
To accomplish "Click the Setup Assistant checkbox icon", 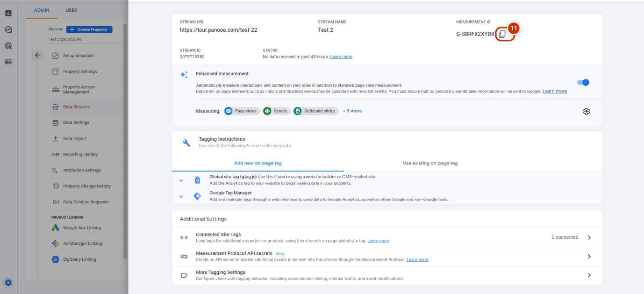I will 56,56.
